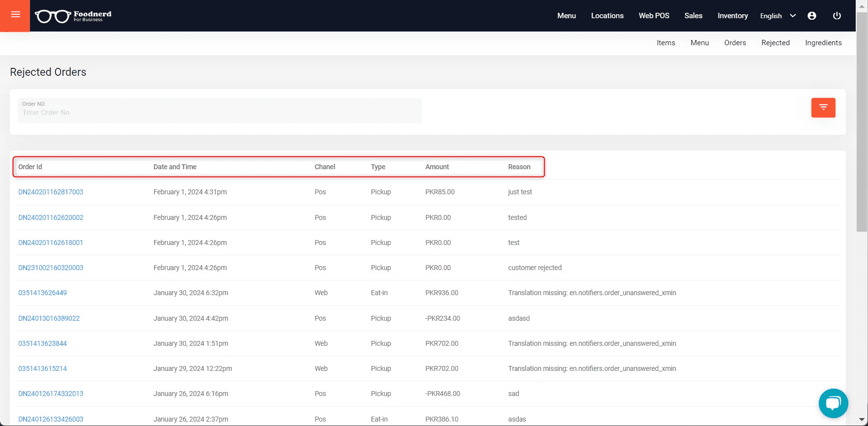The width and height of the screenshot is (868, 426).
Task: Open order DN231002160320003
Action: click(51, 268)
